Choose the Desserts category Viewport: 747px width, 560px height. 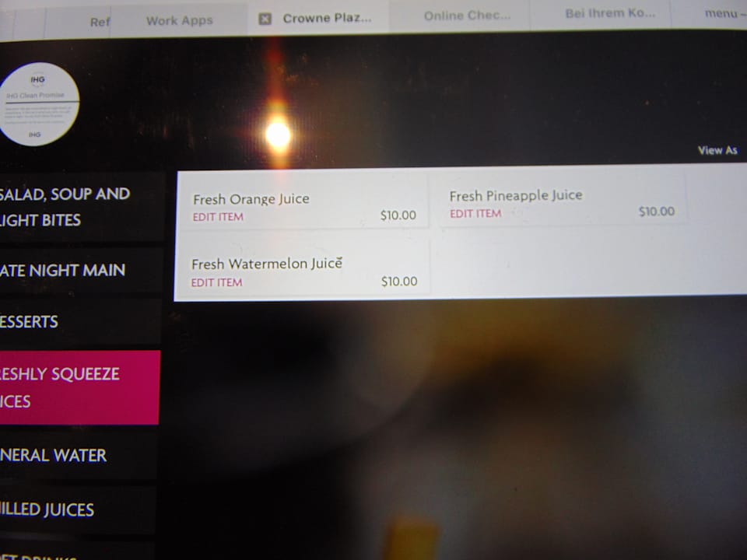79,322
